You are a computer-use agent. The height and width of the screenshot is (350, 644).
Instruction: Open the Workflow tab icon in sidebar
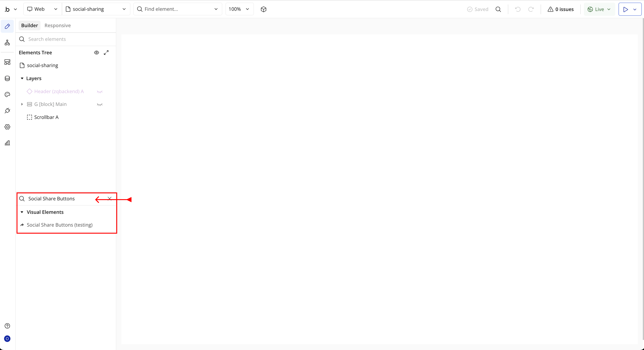pyautogui.click(x=7, y=43)
